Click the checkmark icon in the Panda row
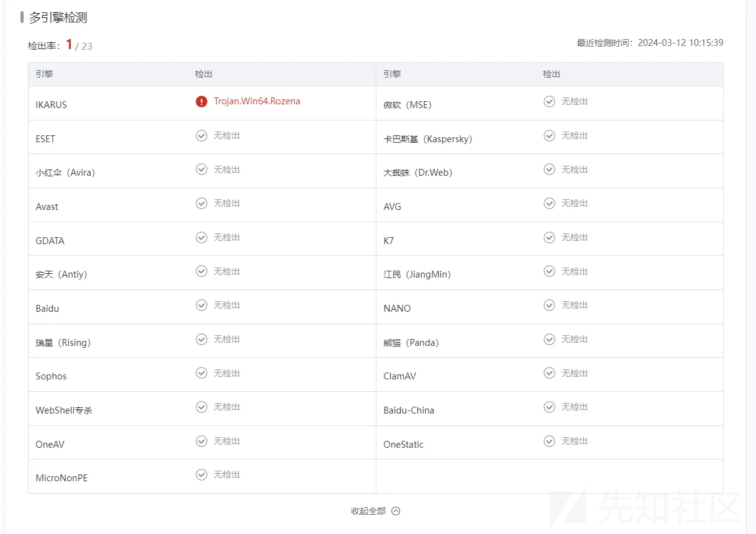756x534 pixels. pos(549,339)
